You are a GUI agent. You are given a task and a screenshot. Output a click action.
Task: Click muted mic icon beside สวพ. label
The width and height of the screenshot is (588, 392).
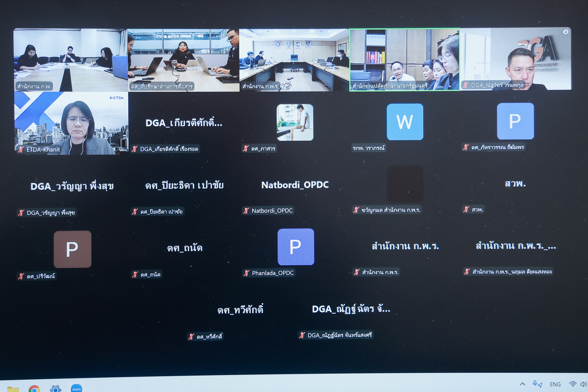click(466, 209)
